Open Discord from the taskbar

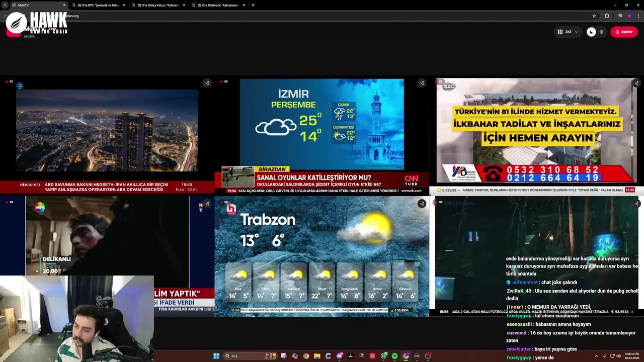[340, 356]
